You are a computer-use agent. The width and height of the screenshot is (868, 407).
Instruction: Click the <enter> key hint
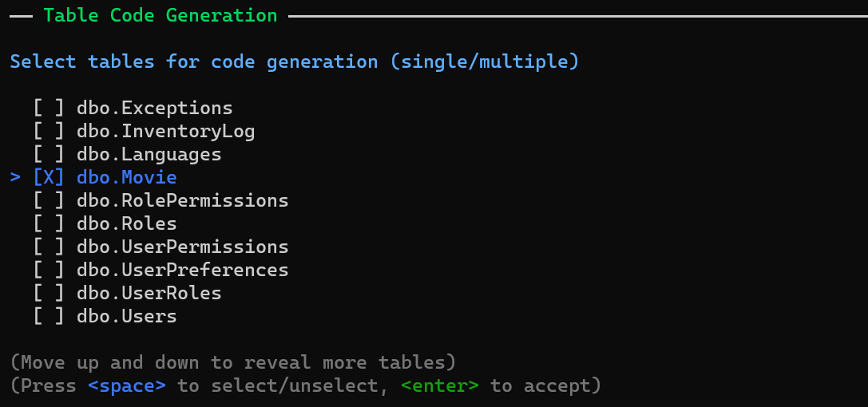tap(439, 386)
